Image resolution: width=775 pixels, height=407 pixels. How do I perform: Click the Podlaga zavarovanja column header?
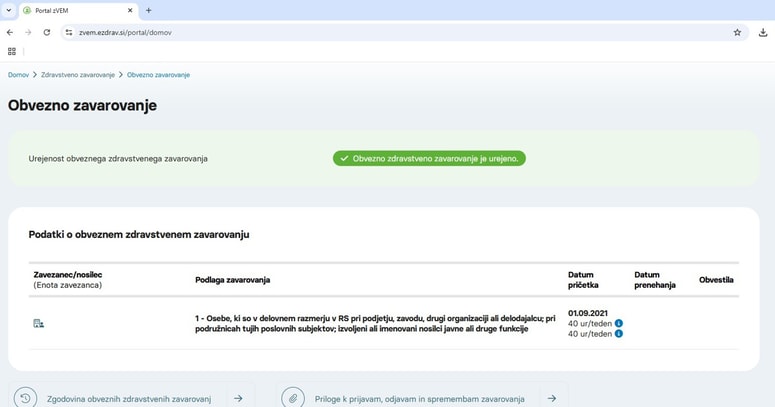coord(232,280)
